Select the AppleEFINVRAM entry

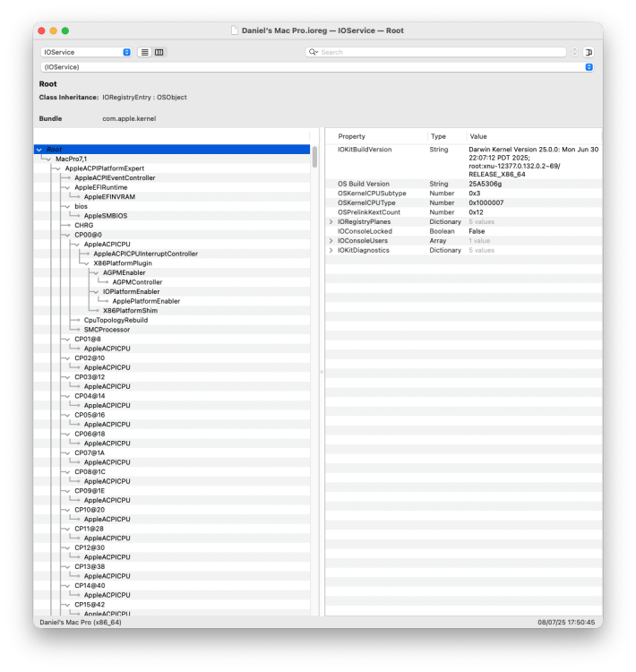pyautogui.click(x=109, y=197)
